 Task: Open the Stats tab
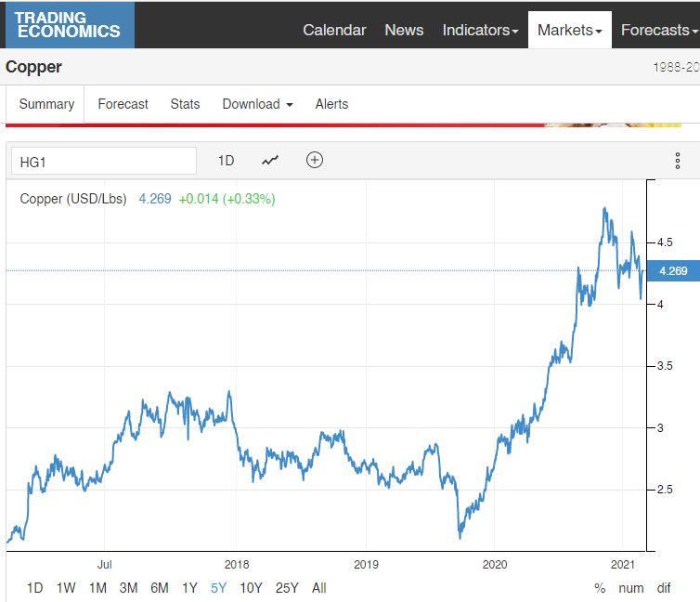coord(185,104)
